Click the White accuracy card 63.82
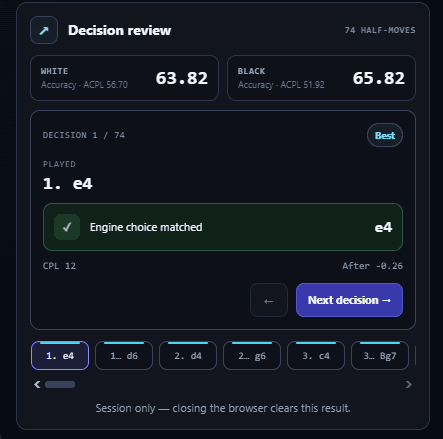 pos(124,78)
